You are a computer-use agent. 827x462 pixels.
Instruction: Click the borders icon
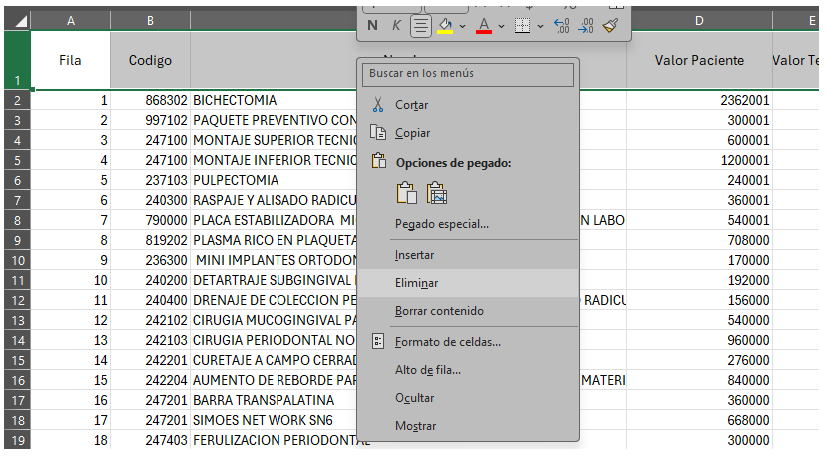point(522,26)
